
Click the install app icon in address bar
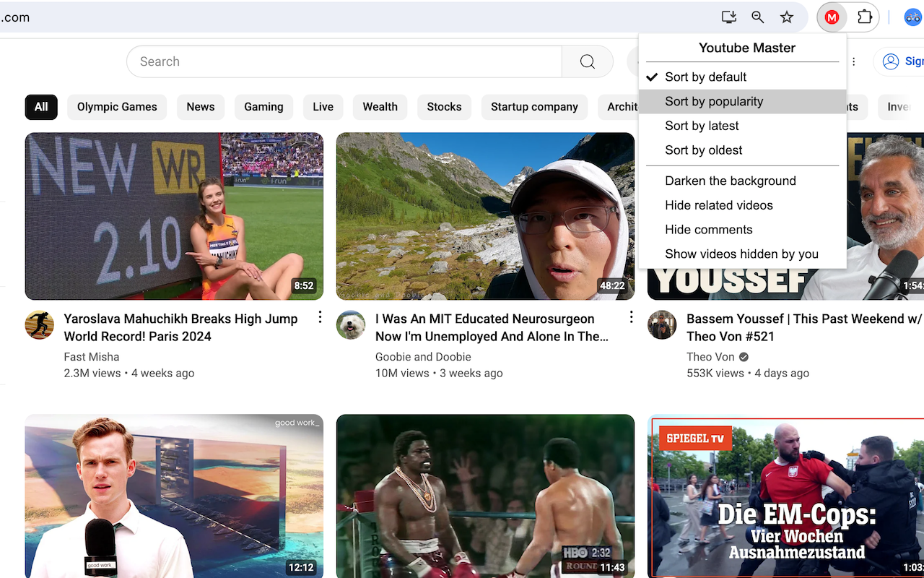[729, 17]
